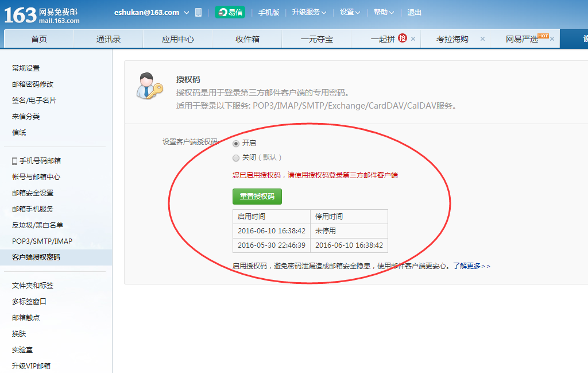The width and height of the screenshot is (588, 373).
Task: Select the 关闭（默认） radio button
Action: tap(236, 157)
